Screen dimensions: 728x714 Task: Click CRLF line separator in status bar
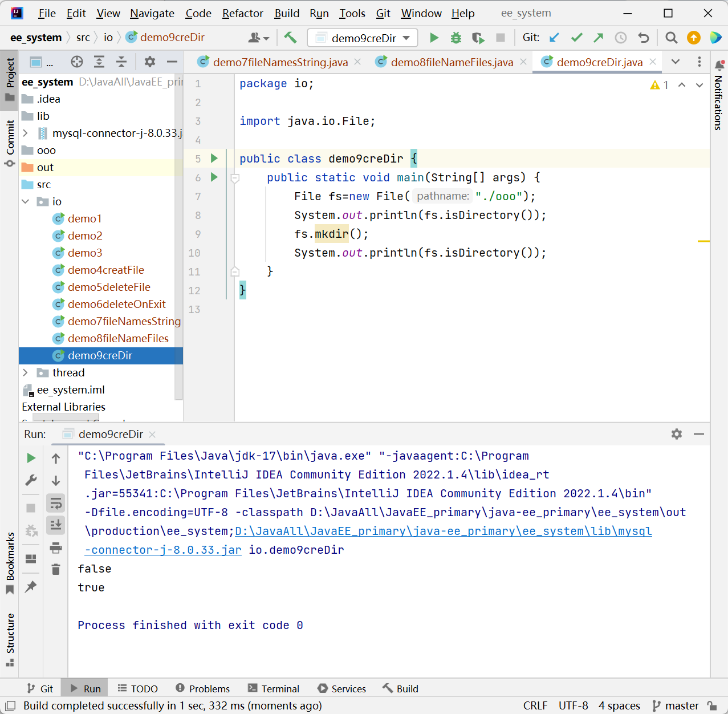click(x=535, y=705)
